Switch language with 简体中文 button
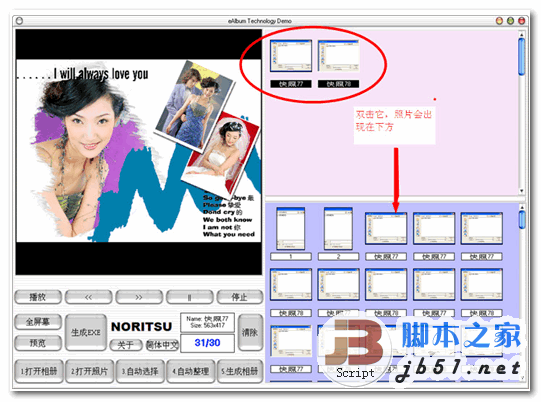The image size is (541, 402). [x=163, y=345]
